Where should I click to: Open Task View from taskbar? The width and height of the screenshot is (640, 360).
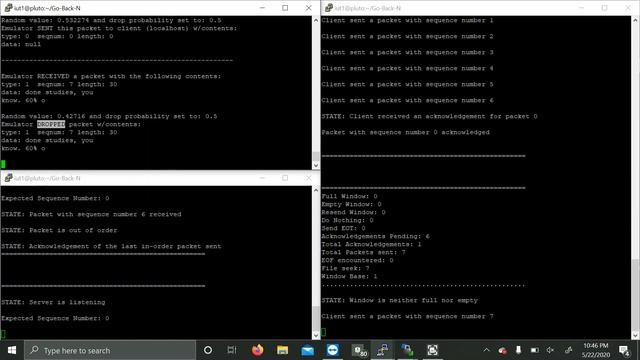(x=232, y=350)
